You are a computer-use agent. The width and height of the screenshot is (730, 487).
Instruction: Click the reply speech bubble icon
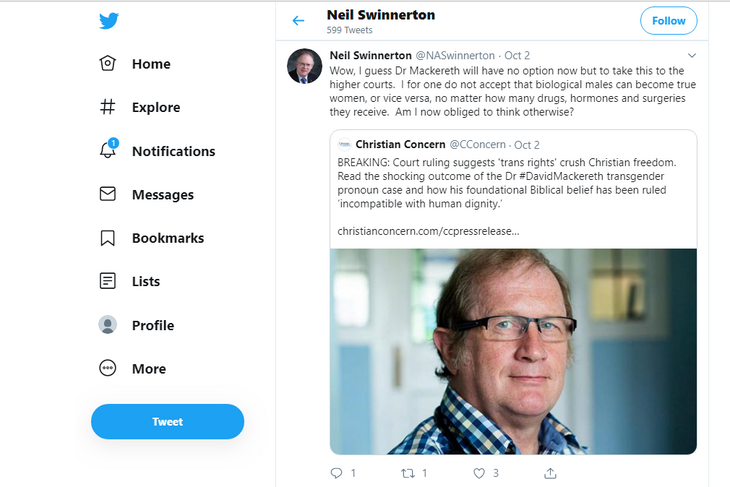coord(336,472)
